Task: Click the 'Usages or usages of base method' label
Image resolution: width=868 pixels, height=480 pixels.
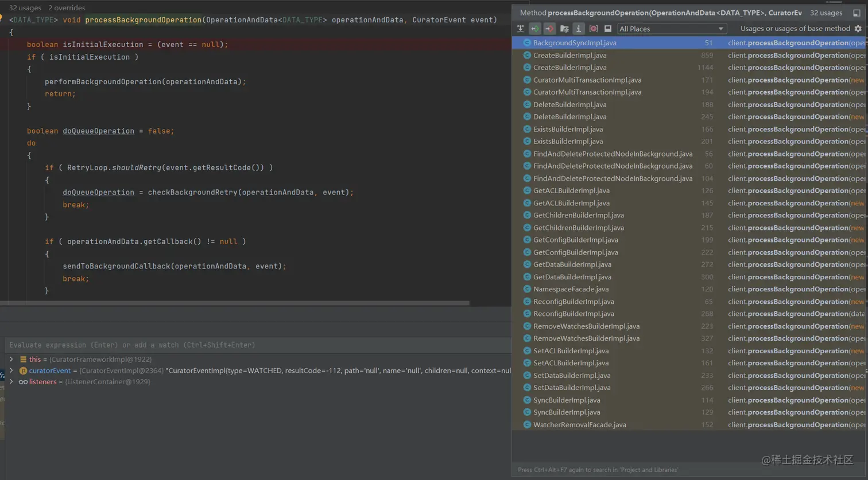Action: [795, 29]
